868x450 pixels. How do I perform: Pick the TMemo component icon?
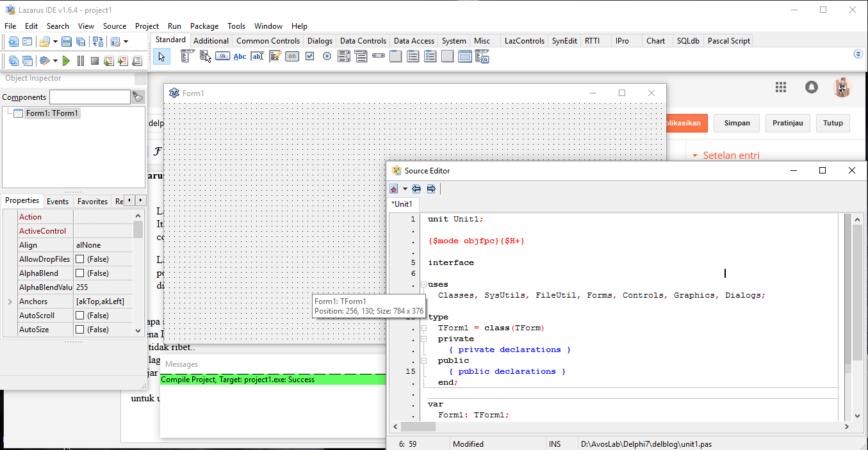tap(275, 56)
